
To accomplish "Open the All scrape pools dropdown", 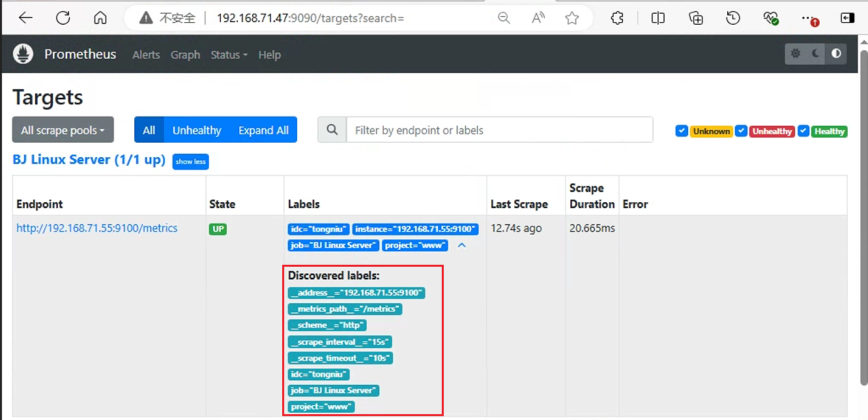I will [x=63, y=130].
